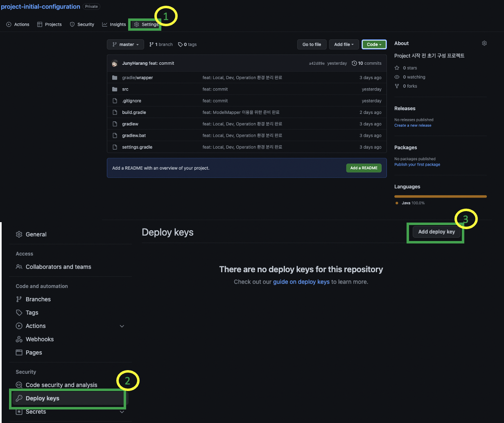Click the gradle/wrapper folder icon
The height and width of the screenshot is (423, 504).
coord(115,77)
